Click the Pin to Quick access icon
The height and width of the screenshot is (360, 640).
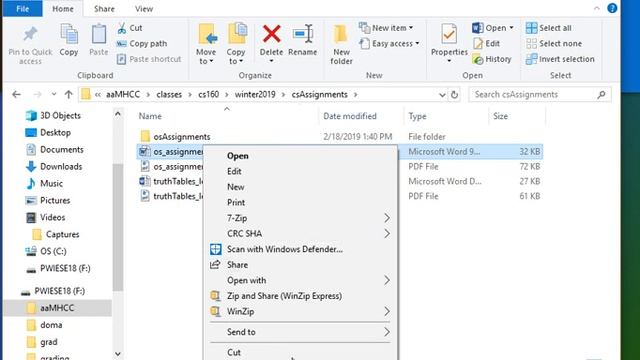[x=30, y=34]
